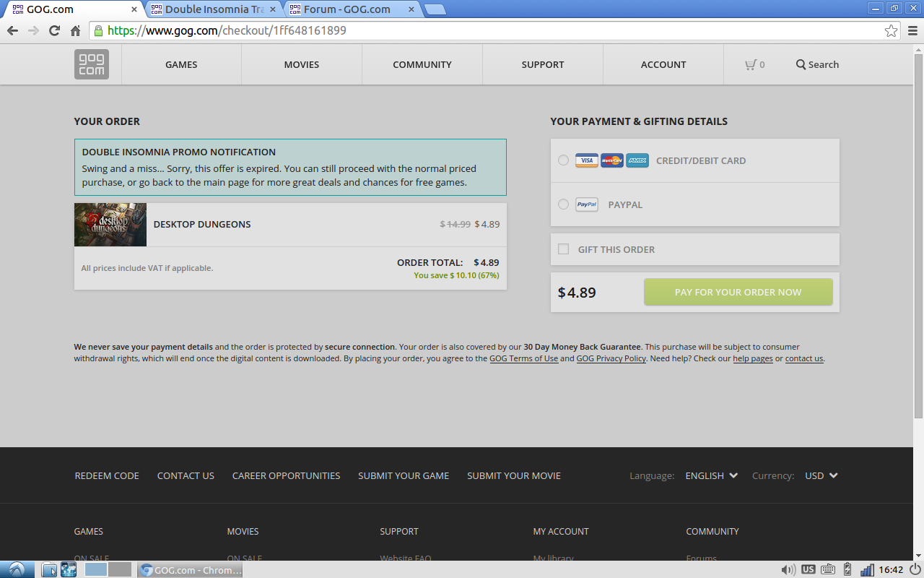This screenshot has width=924, height=578.
Task: Click the MasterCard icon
Action: pyautogui.click(x=612, y=160)
